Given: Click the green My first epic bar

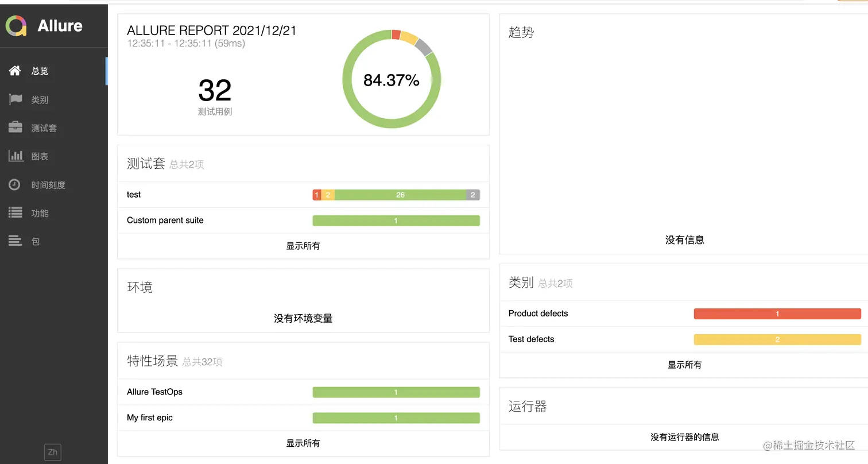Looking at the screenshot, I should tap(396, 418).
